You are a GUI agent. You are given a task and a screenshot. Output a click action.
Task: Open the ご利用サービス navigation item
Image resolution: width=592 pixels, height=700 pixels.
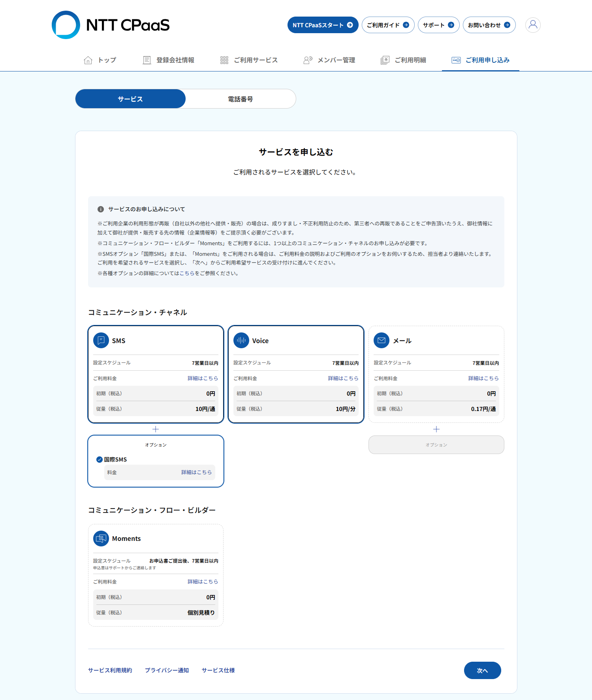(x=249, y=60)
